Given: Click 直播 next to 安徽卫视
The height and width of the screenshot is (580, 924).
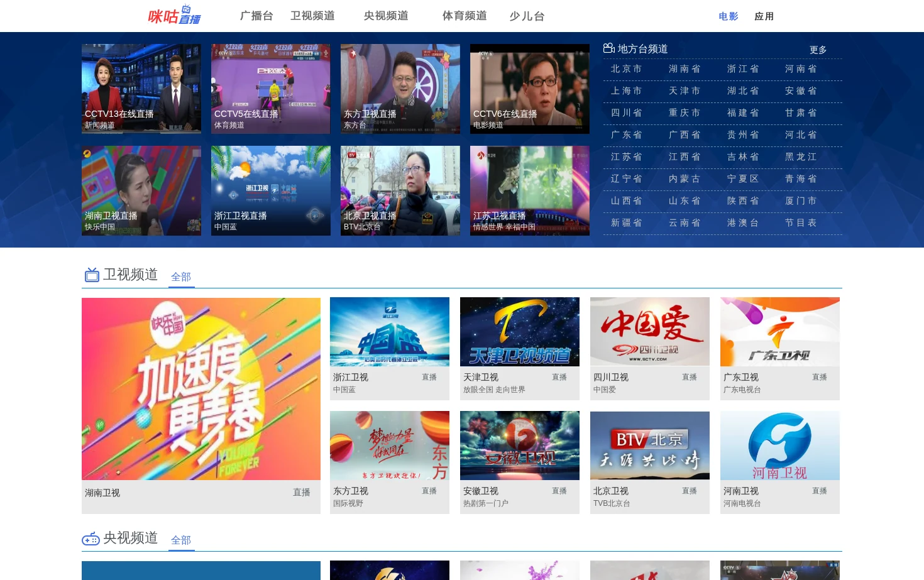Looking at the screenshot, I should [559, 491].
